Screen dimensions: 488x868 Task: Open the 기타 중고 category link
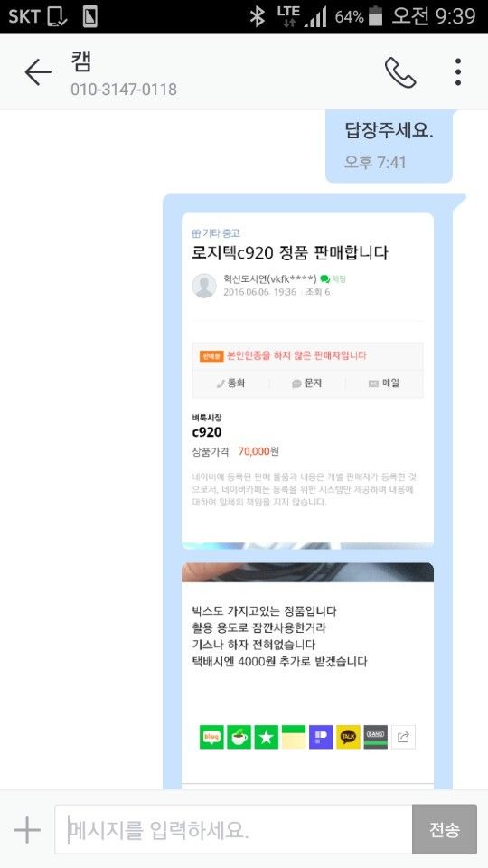tap(216, 233)
